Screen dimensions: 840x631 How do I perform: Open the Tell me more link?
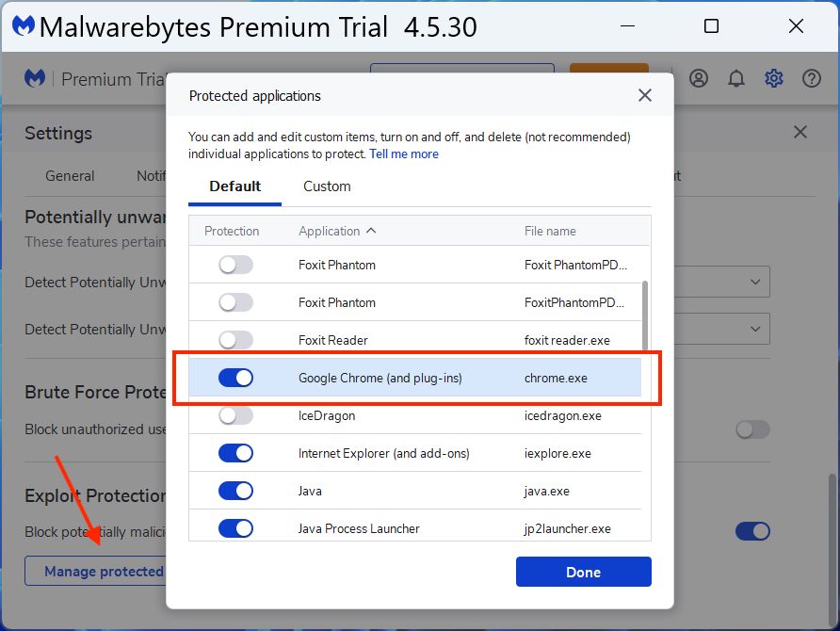(x=404, y=154)
